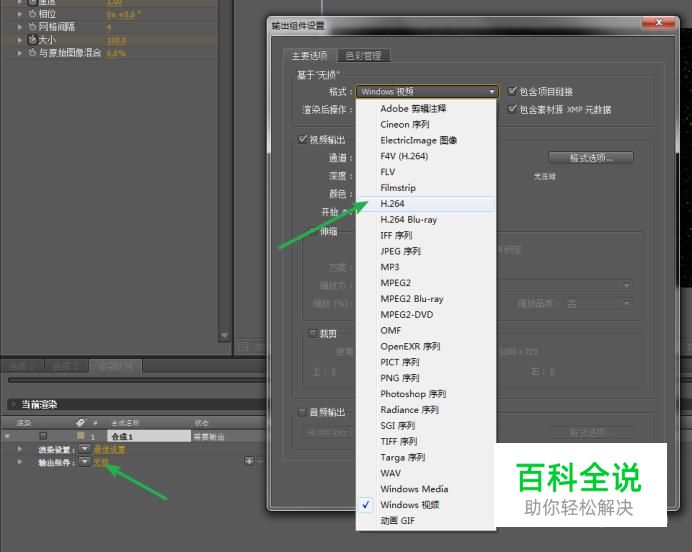Open the 输出组件 dropdown arrow

(x=85, y=462)
